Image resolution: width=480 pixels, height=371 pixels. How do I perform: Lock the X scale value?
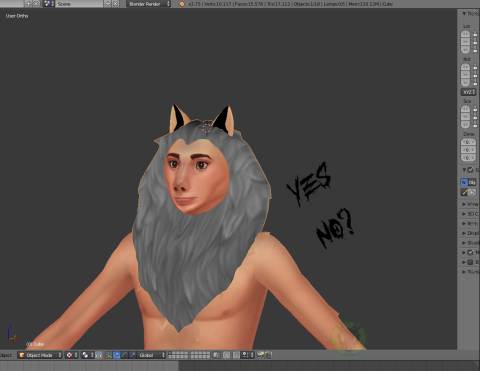click(475, 109)
